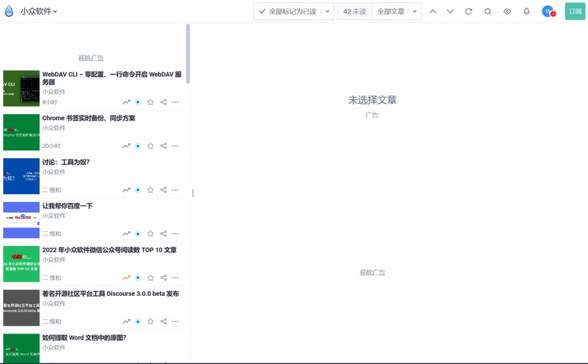588x364 pixels.
Task: Expand the mark-as-read options dropdown
Action: (328, 11)
